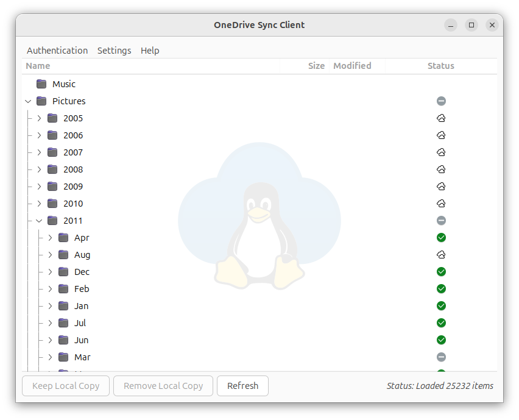
Task: Collapse the Pictures folder
Action: (28, 101)
